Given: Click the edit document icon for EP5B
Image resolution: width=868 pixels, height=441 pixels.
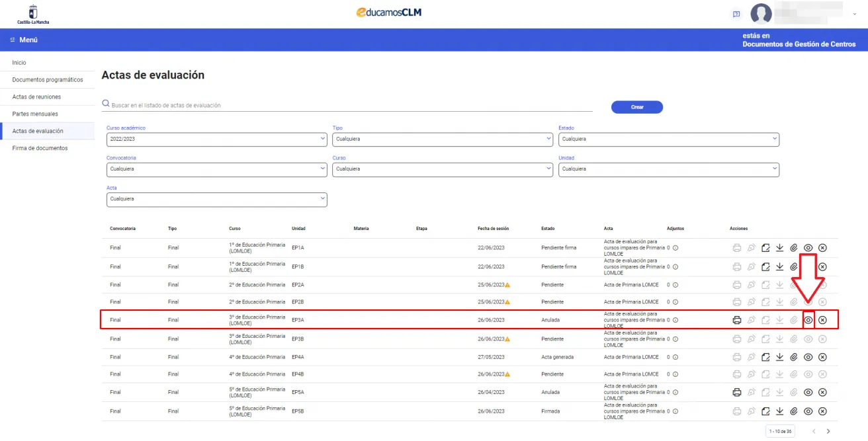Looking at the screenshot, I should [765, 411].
